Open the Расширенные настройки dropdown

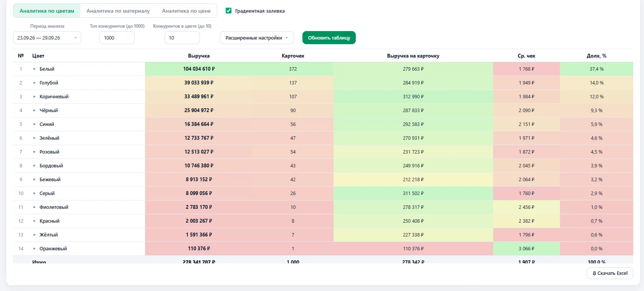(x=257, y=38)
